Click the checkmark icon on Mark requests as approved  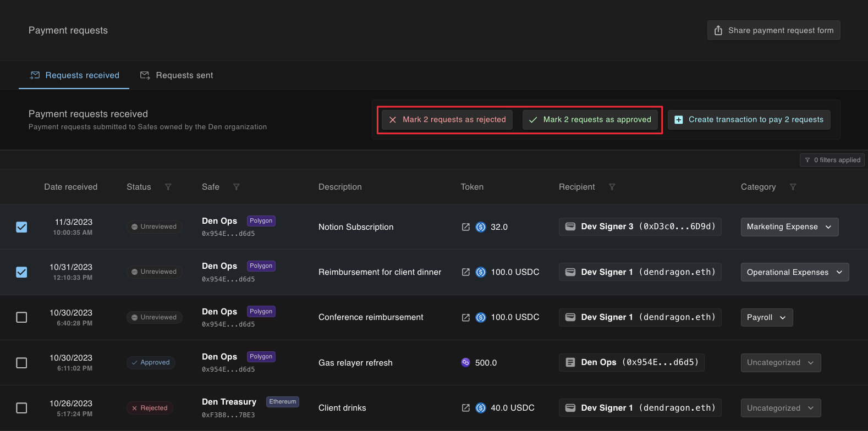click(533, 120)
